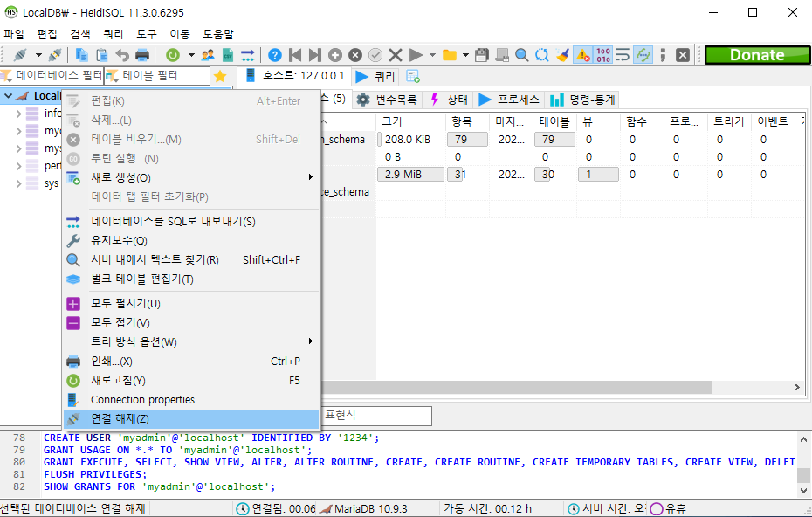Click the green Donate button

[x=757, y=55]
